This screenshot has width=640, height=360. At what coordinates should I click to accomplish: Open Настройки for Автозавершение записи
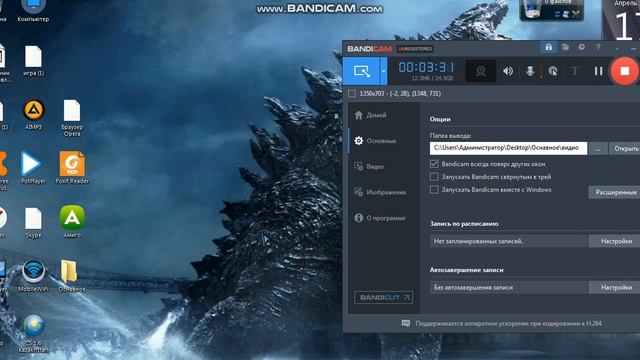pyautogui.click(x=615, y=287)
